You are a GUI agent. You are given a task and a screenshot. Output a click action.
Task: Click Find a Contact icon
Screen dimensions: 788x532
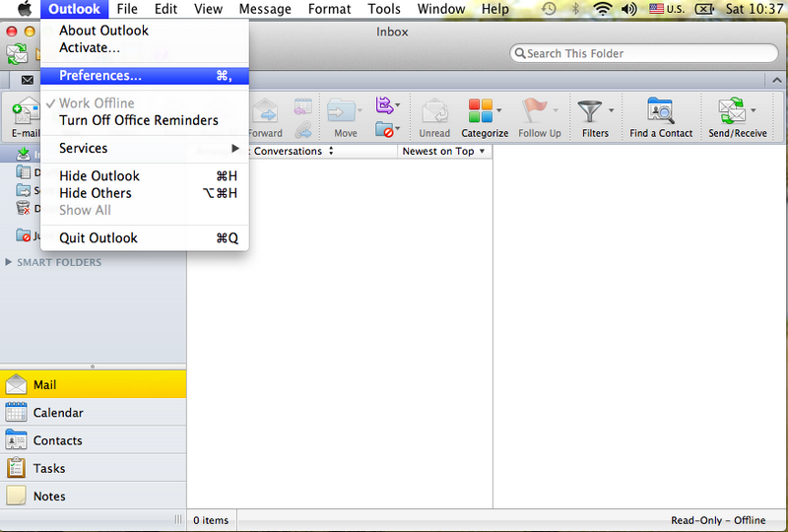pyautogui.click(x=660, y=110)
